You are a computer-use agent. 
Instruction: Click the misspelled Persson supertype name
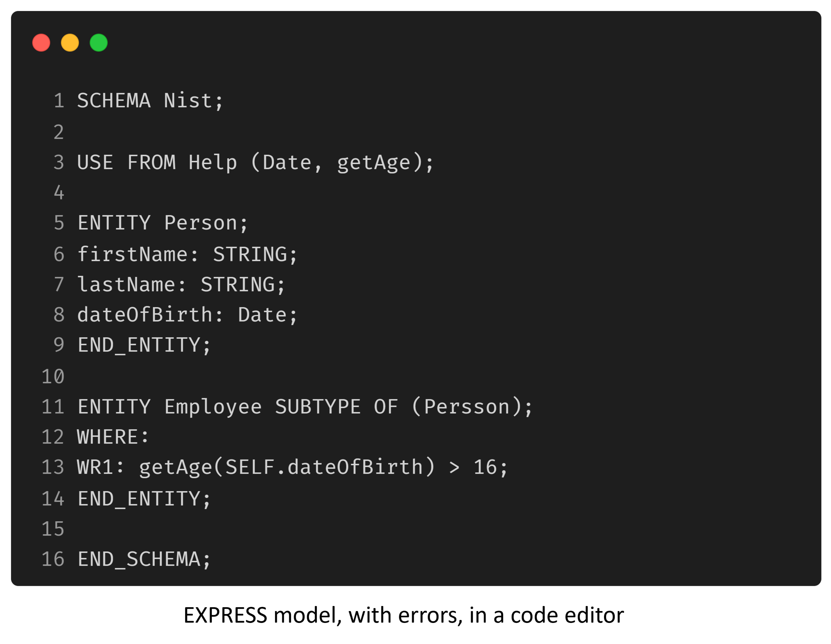(x=467, y=407)
